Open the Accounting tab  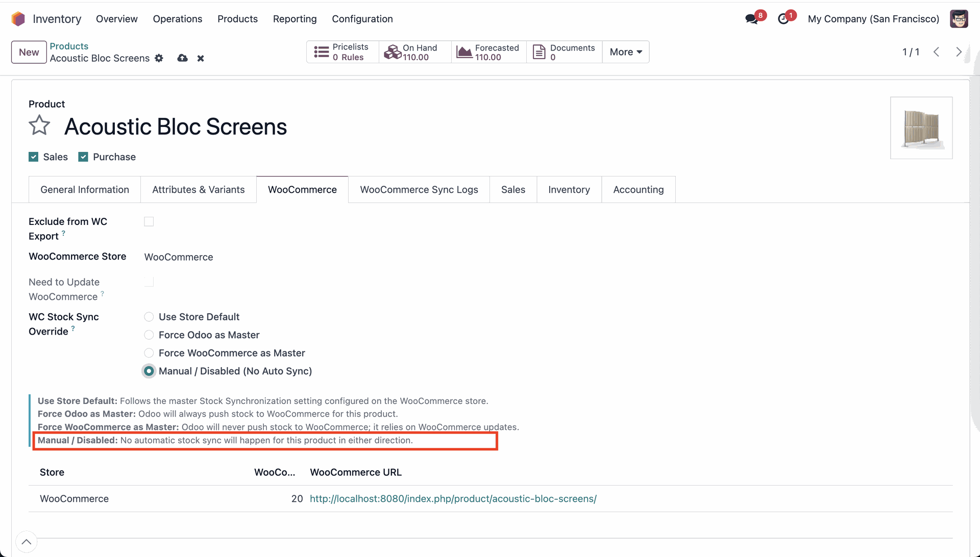point(639,190)
